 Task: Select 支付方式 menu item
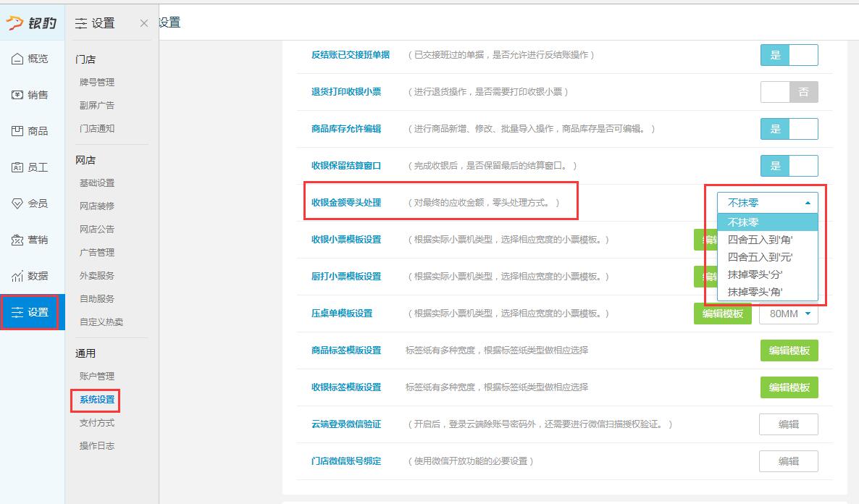coord(97,423)
